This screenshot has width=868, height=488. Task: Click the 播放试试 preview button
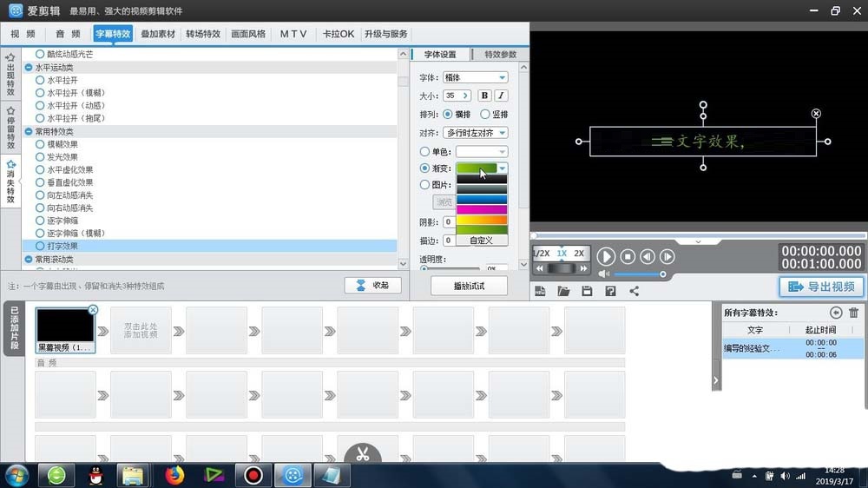point(469,286)
